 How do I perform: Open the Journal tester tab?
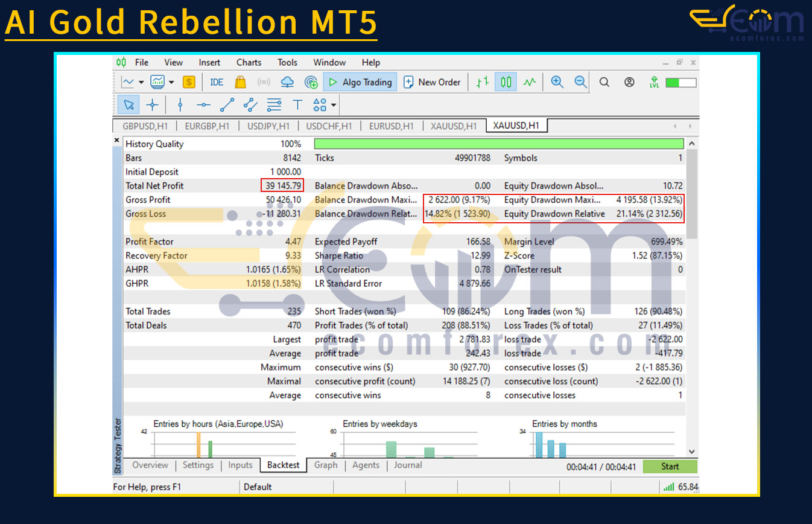coord(408,465)
